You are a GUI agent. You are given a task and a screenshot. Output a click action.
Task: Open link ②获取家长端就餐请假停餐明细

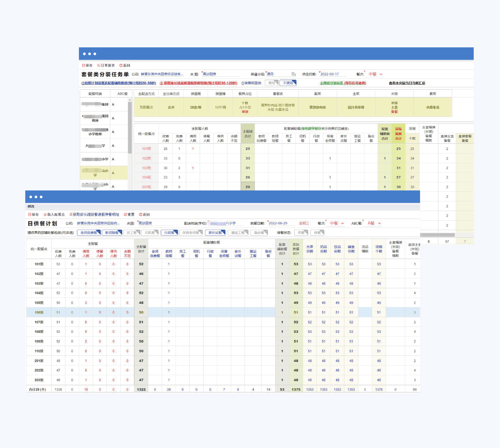pos(198,83)
